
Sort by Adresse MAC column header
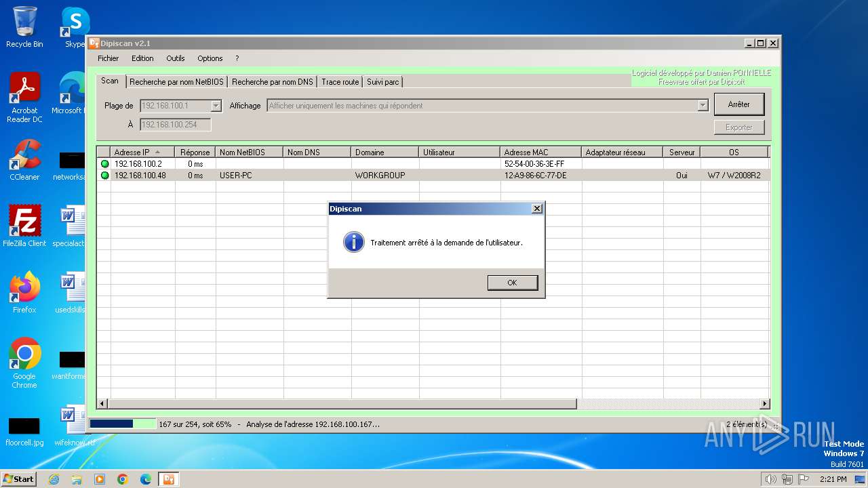click(541, 152)
